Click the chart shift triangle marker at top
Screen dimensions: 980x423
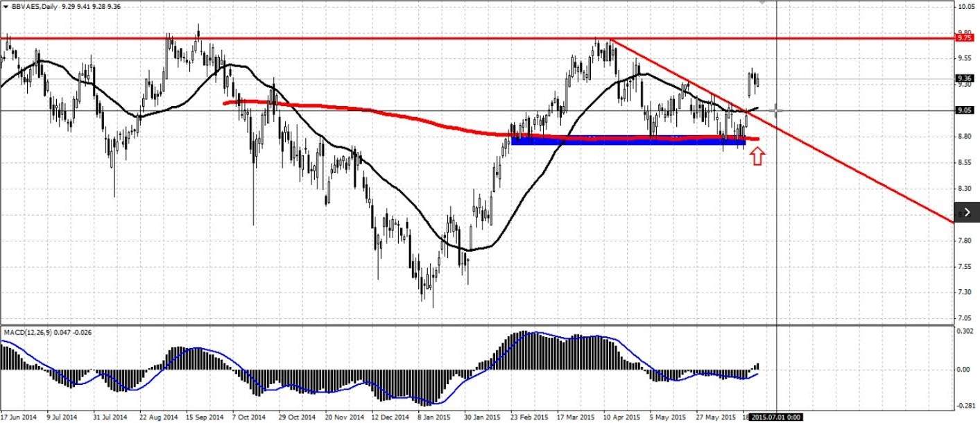tap(762, 3)
